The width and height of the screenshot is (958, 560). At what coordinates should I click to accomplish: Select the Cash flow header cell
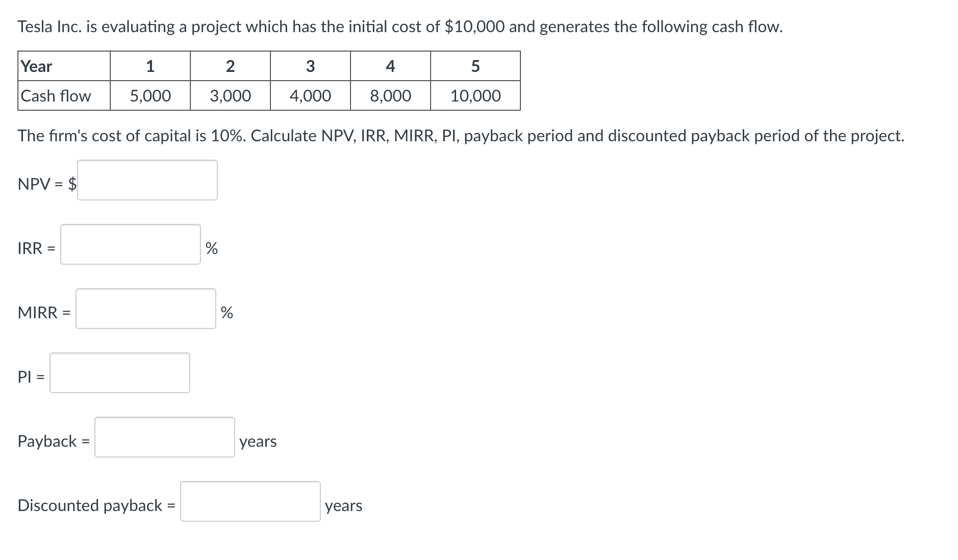56,95
